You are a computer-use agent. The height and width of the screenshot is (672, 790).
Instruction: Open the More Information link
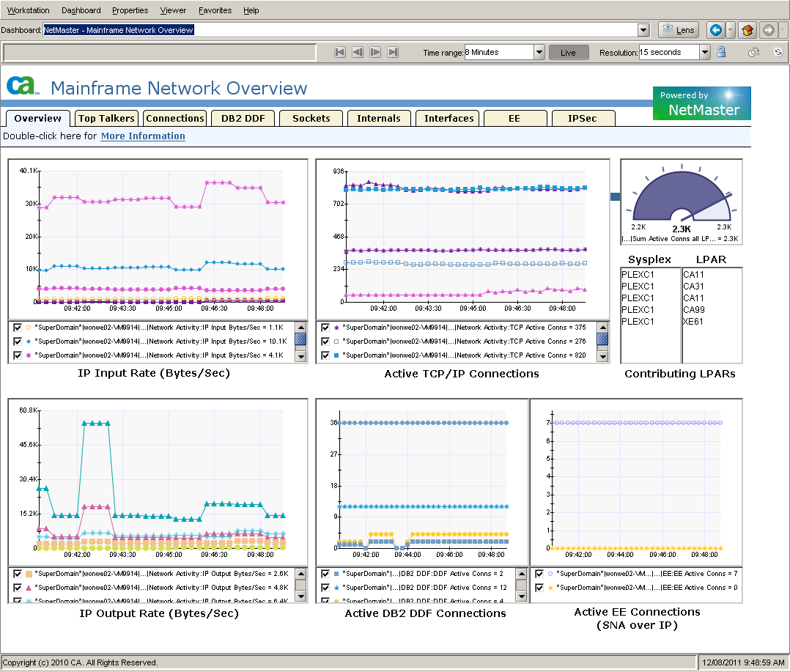143,136
